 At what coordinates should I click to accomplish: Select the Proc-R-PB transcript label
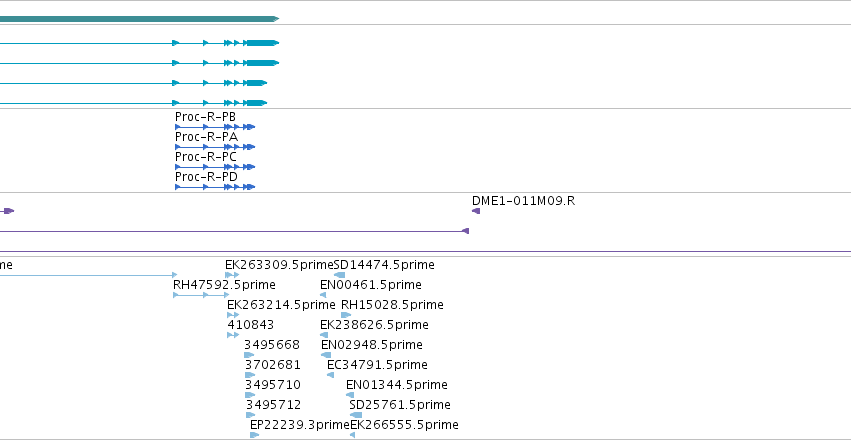(x=205, y=117)
